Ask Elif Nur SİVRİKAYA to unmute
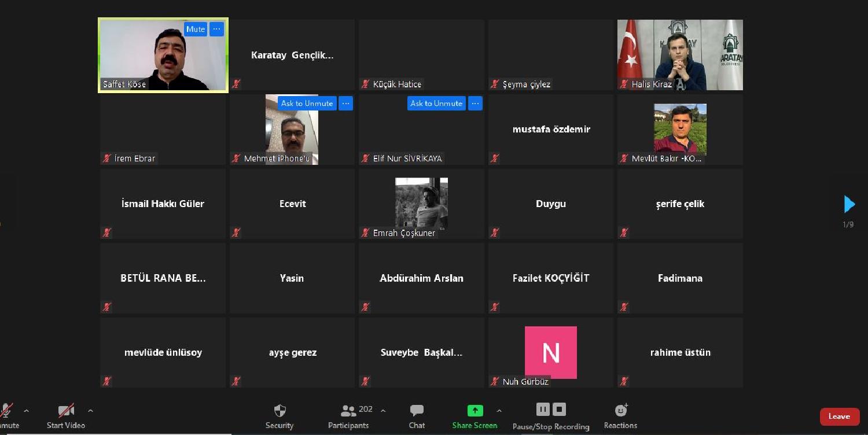The height and width of the screenshot is (435, 868). point(436,104)
